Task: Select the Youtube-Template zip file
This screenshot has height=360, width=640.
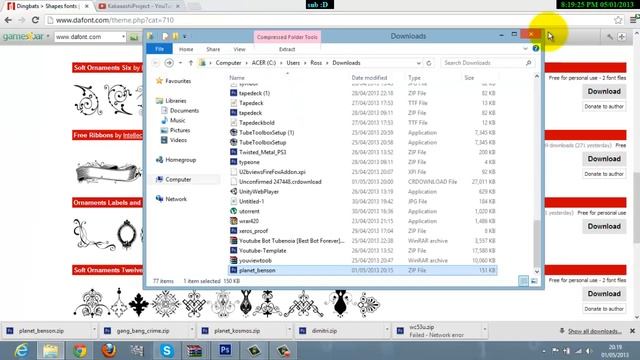Action: [x=262, y=251]
